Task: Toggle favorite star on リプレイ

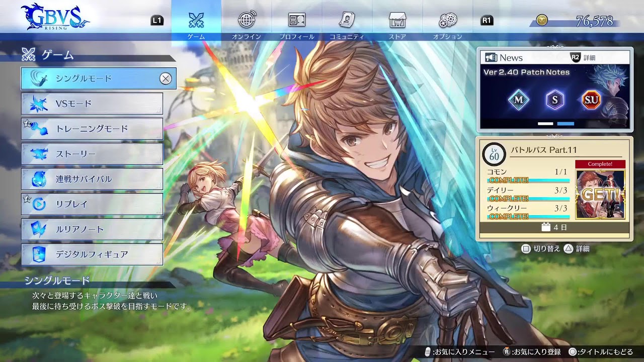Action: point(27,199)
